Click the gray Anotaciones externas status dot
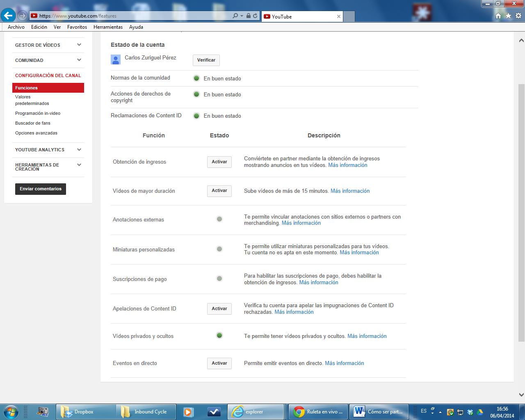This screenshot has height=420, width=525. click(219, 219)
